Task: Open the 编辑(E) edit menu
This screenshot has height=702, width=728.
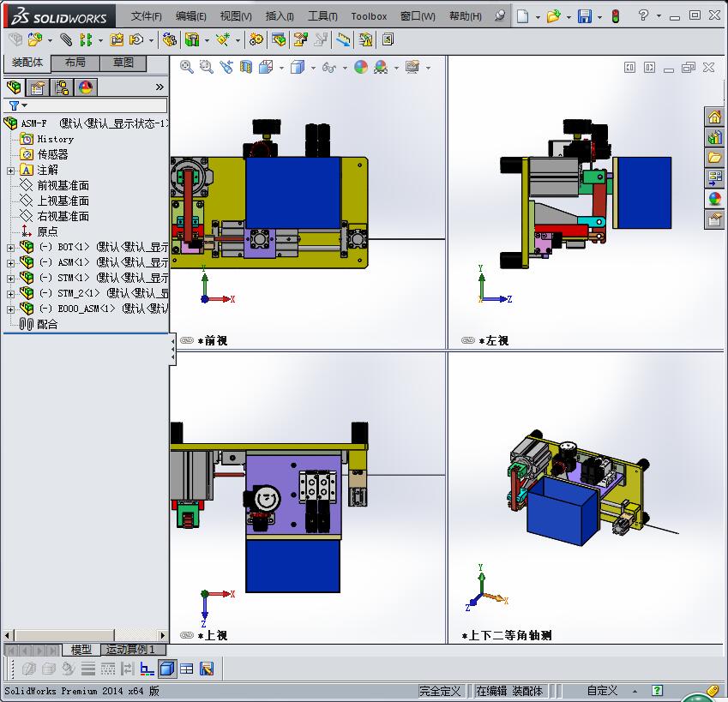Action: tap(191, 16)
